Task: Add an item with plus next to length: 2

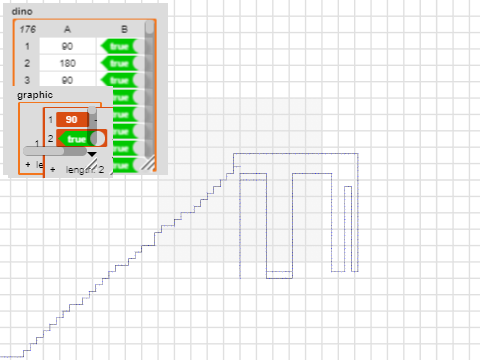Action: [53, 170]
